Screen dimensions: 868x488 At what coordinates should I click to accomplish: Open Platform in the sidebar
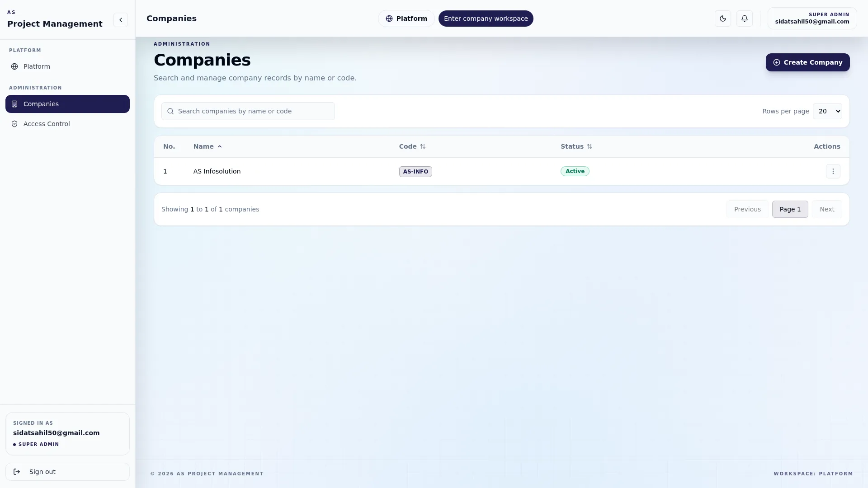click(x=67, y=66)
